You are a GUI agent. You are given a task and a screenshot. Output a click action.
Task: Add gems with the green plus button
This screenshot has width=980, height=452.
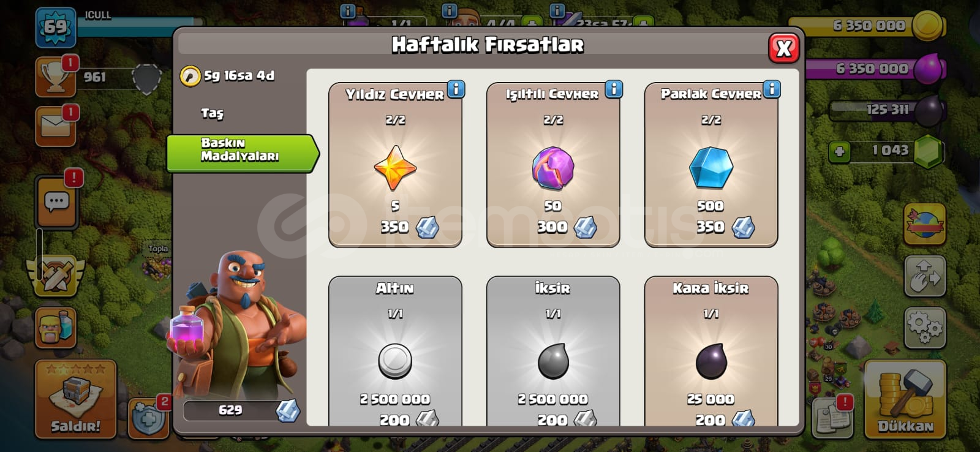coord(840,151)
